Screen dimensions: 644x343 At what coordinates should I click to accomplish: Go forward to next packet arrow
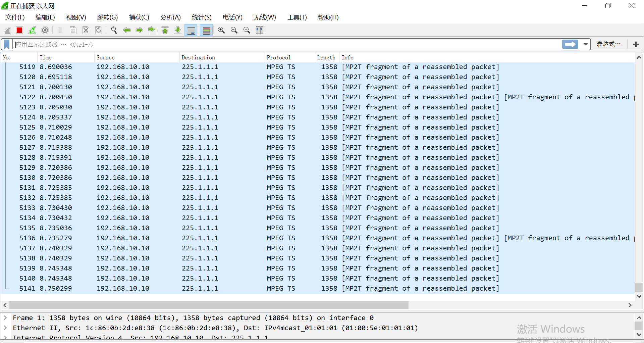tap(140, 31)
